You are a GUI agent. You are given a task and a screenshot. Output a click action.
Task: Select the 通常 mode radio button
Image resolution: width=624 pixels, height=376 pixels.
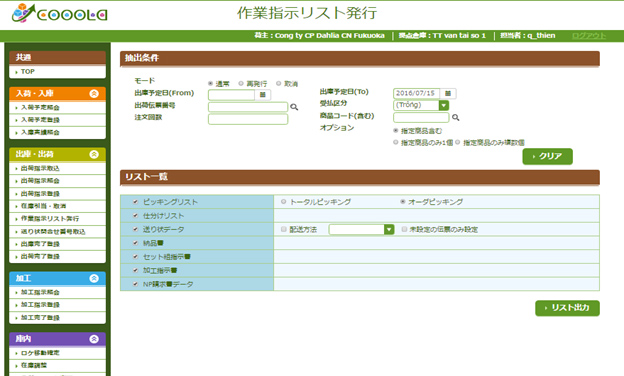point(211,84)
